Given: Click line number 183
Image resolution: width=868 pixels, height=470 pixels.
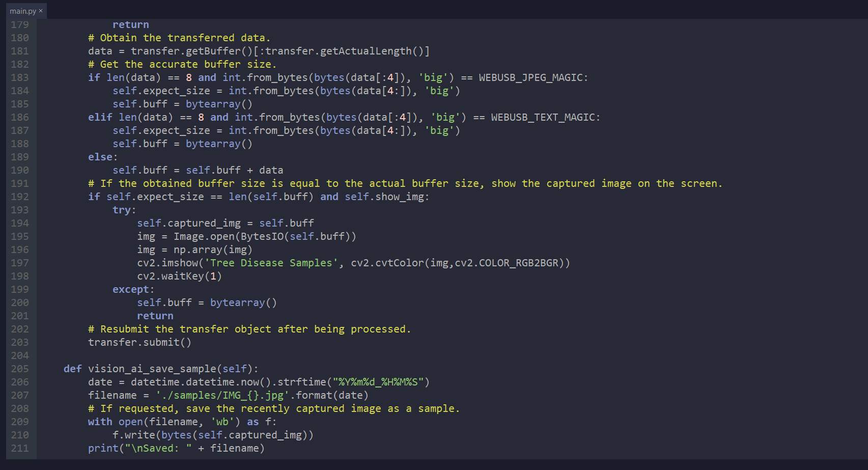Looking at the screenshot, I should (x=19, y=77).
